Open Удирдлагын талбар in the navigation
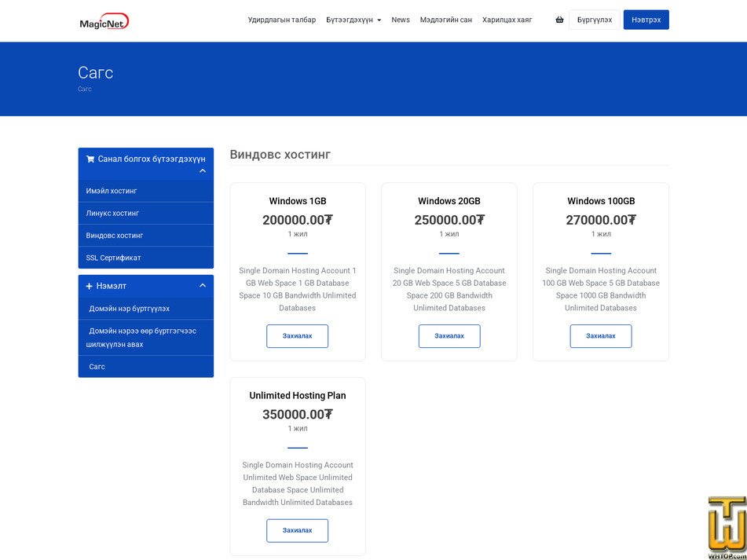Screen dimensions: 747x560 [x=281, y=20]
